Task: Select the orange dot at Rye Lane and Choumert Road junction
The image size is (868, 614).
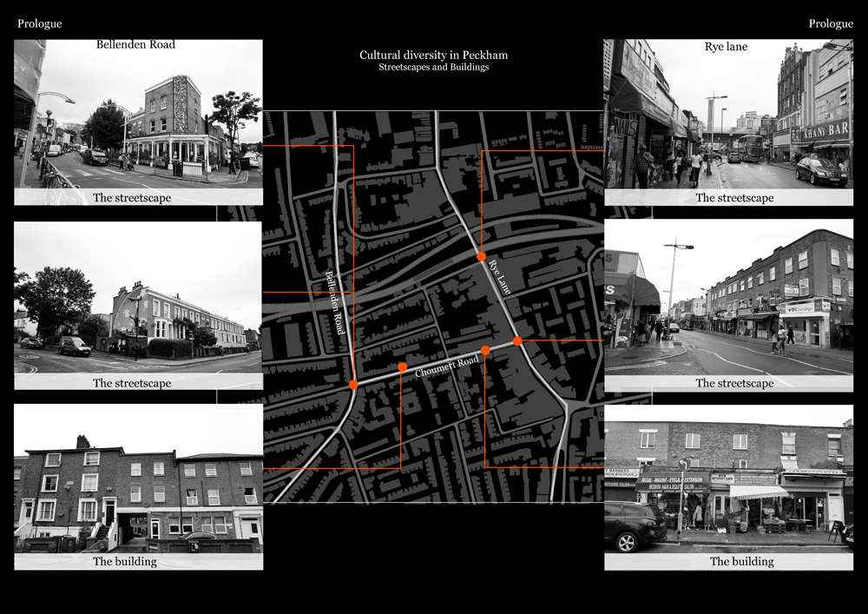Action: point(517,340)
